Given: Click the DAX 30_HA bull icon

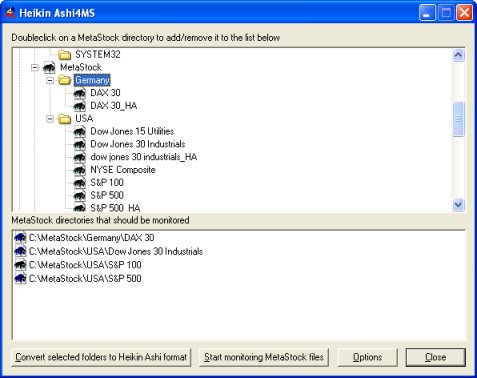Looking at the screenshot, I should pyautogui.click(x=80, y=106).
